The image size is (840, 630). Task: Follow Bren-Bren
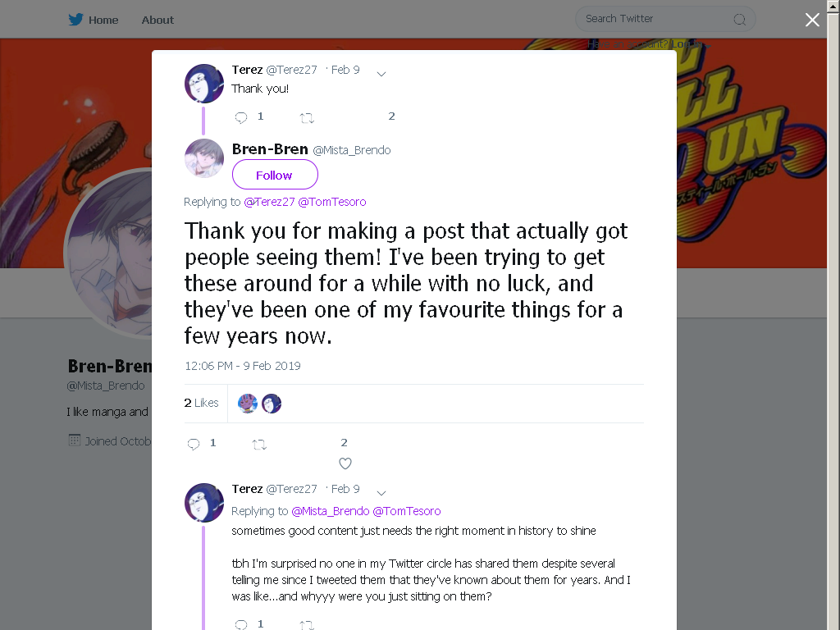275,175
